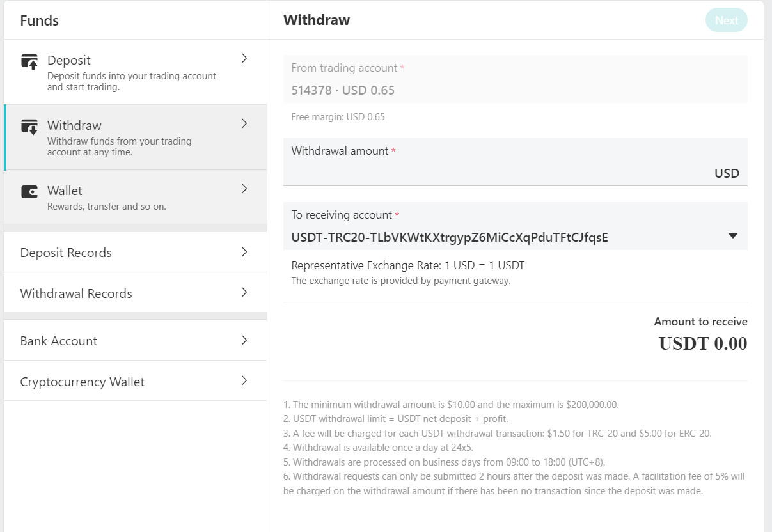
Task: Expand the Withdraw section chevron
Action: [x=244, y=123]
